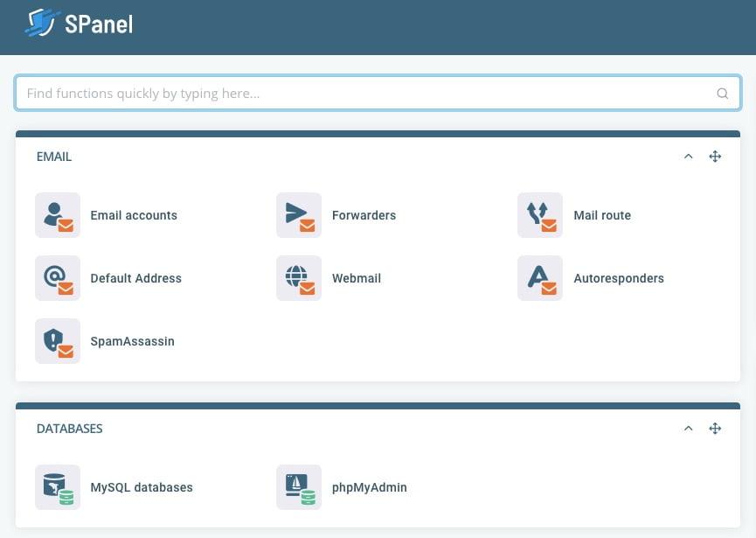The height and width of the screenshot is (538, 756).
Task: Click the search magnifier icon
Action: coord(722,93)
